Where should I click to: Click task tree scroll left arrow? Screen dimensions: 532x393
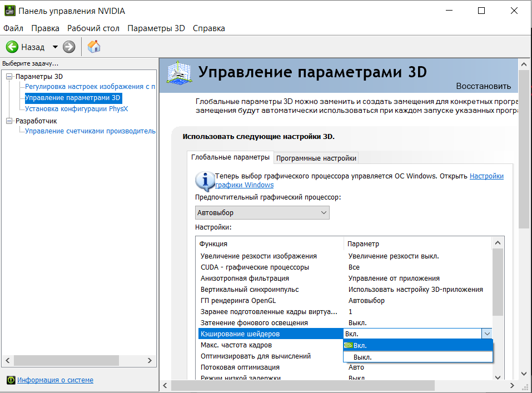[x=8, y=360]
